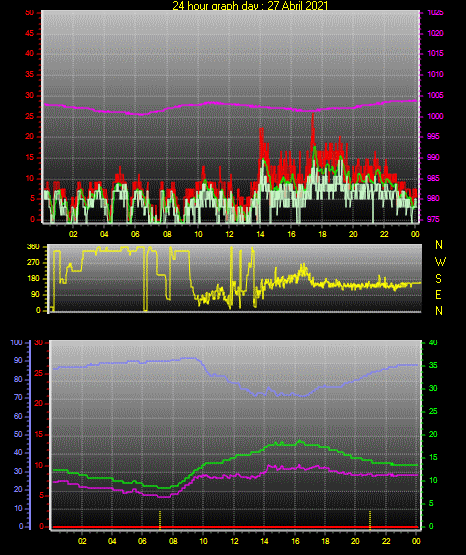
Task: Click the 14 hour tick on top graph
Action: pos(260,234)
